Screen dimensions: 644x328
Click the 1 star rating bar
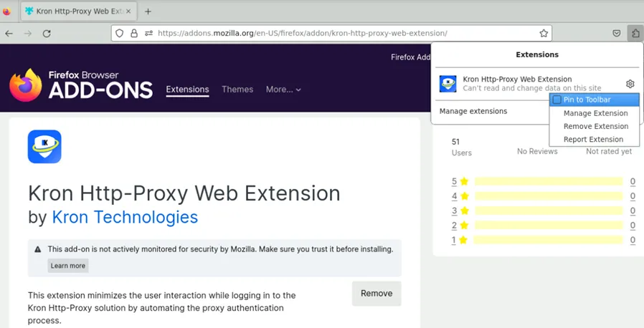coord(548,240)
